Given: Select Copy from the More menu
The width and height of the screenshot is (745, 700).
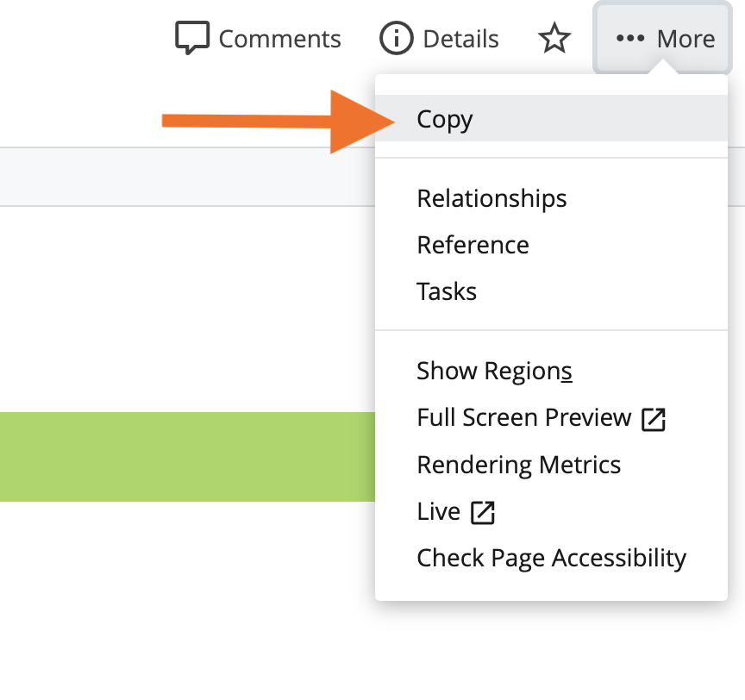Looking at the screenshot, I should point(551,118).
